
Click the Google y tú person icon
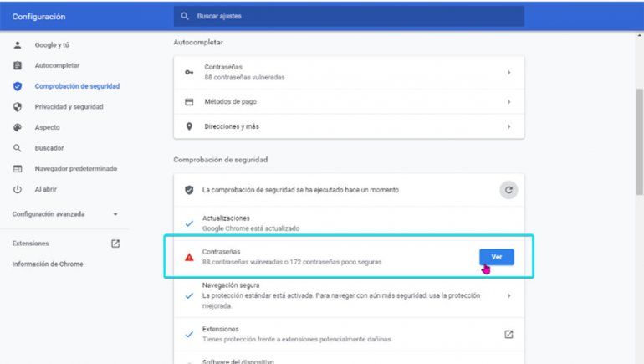click(18, 44)
